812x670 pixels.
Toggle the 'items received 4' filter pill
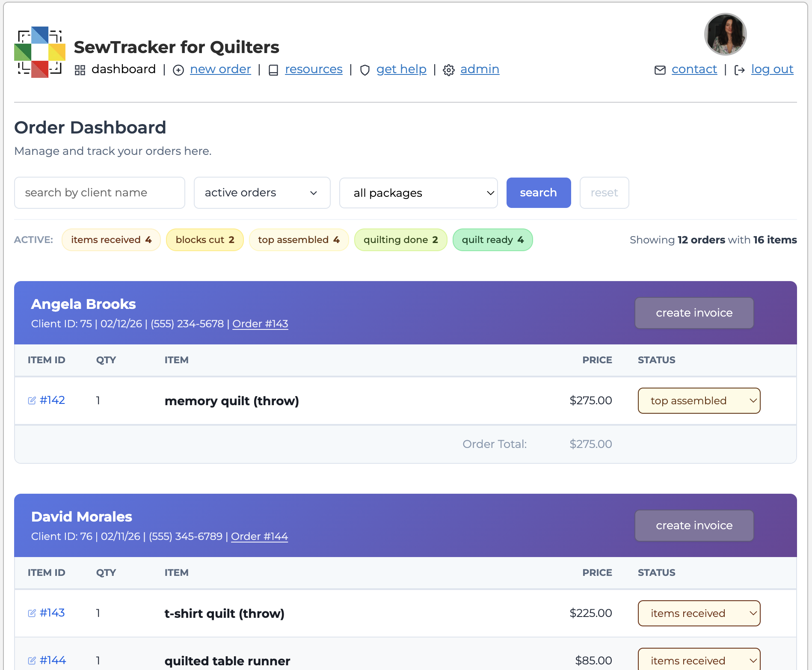point(111,240)
